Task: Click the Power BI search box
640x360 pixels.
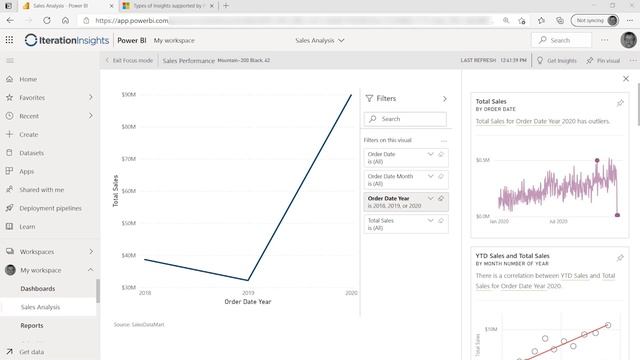Action: pos(561,40)
